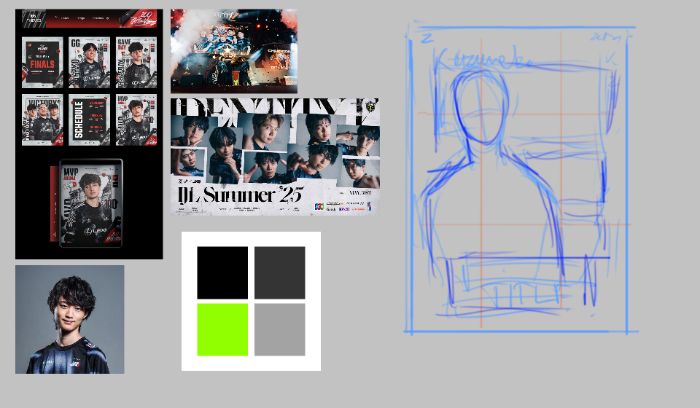Click the sketched head outline

tap(481, 106)
